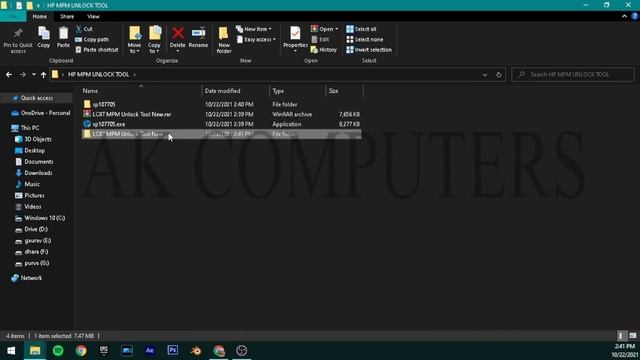Select LCBT MPM Unlock Tool New.rar
The height and width of the screenshot is (360, 640).
pyautogui.click(x=222, y=114)
